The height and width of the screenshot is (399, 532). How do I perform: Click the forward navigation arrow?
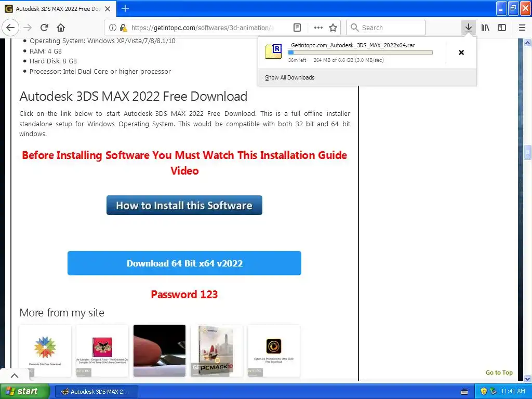28,28
